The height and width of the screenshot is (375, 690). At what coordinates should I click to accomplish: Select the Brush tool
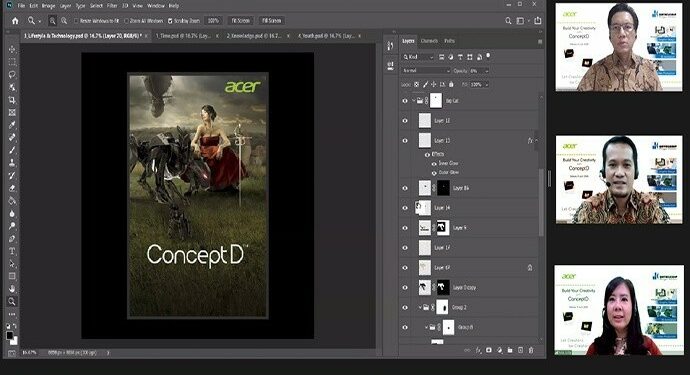coord(12,150)
